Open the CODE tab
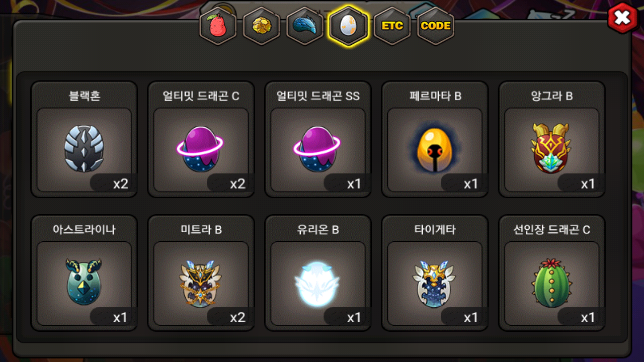The image size is (644, 362). click(435, 26)
